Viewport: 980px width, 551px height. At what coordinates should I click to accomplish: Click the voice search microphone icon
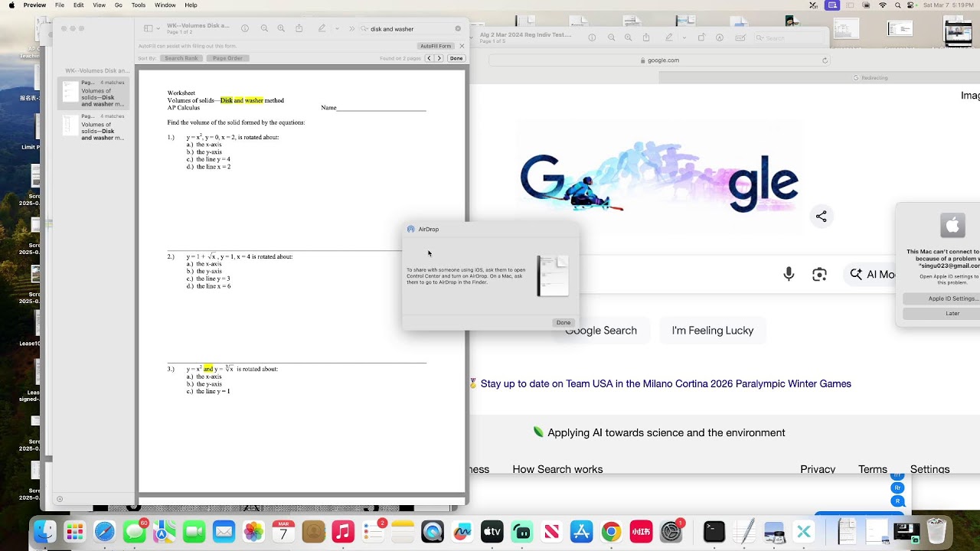[x=789, y=274]
